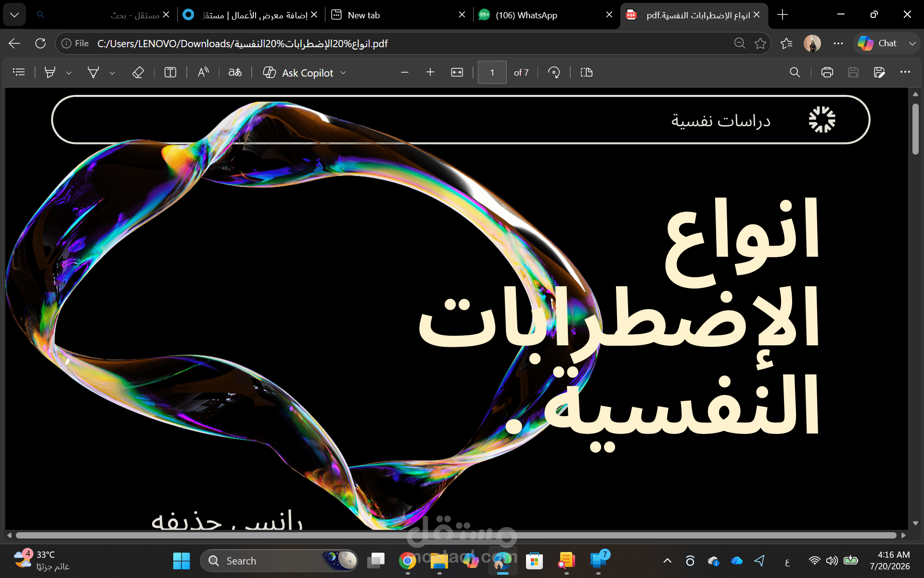Open the table of contents panel

point(19,72)
